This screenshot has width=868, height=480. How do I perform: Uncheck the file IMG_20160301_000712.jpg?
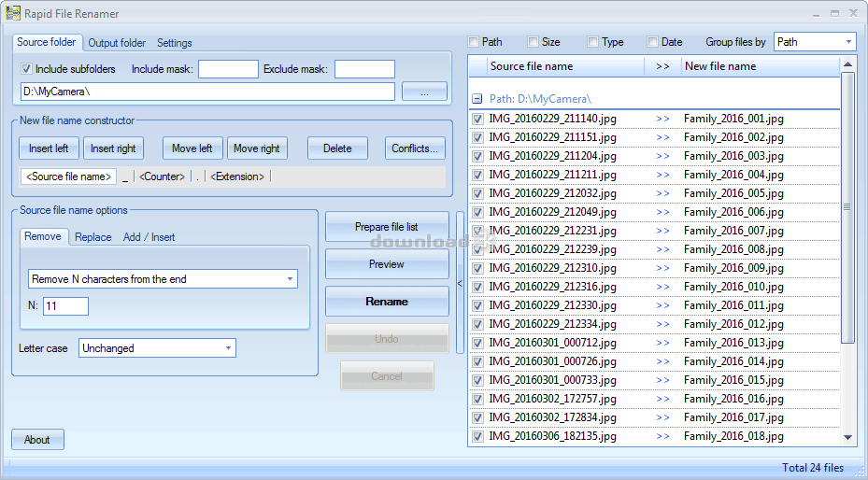(x=477, y=343)
